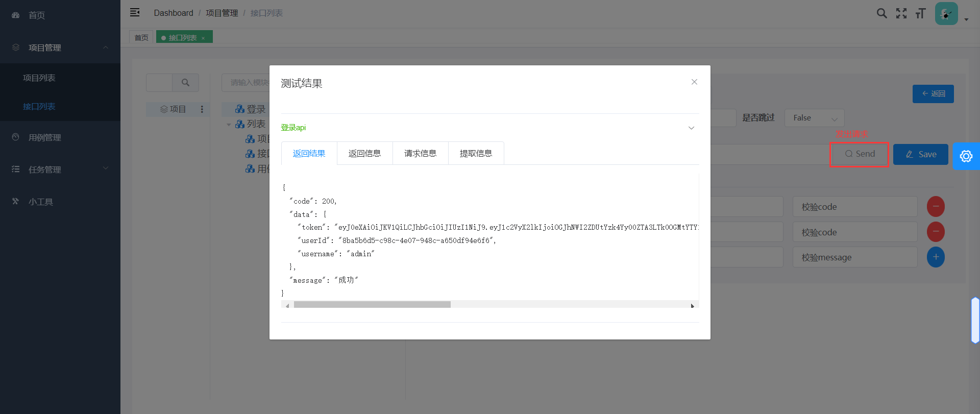Click the tree search magnifier button

[x=186, y=82]
